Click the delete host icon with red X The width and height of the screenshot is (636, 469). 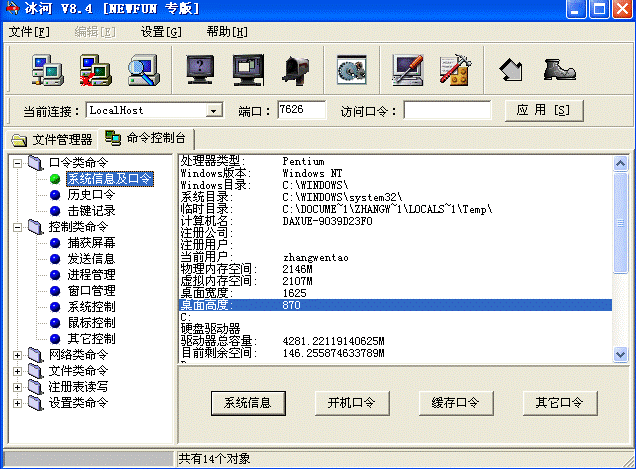95,70
